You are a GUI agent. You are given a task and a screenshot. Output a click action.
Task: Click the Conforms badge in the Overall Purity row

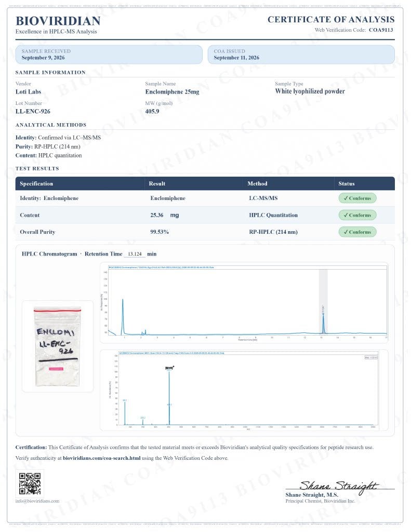[x=357, y=232]
